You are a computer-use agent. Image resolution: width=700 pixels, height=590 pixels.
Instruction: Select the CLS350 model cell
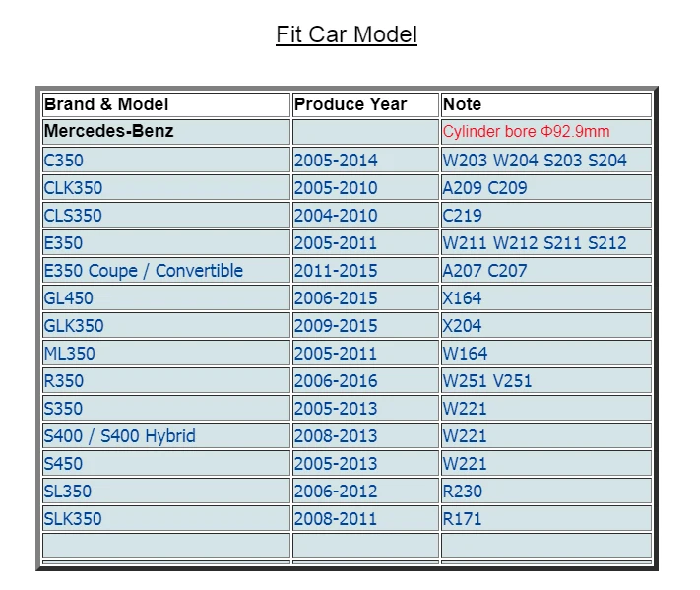tap(166, 216)
